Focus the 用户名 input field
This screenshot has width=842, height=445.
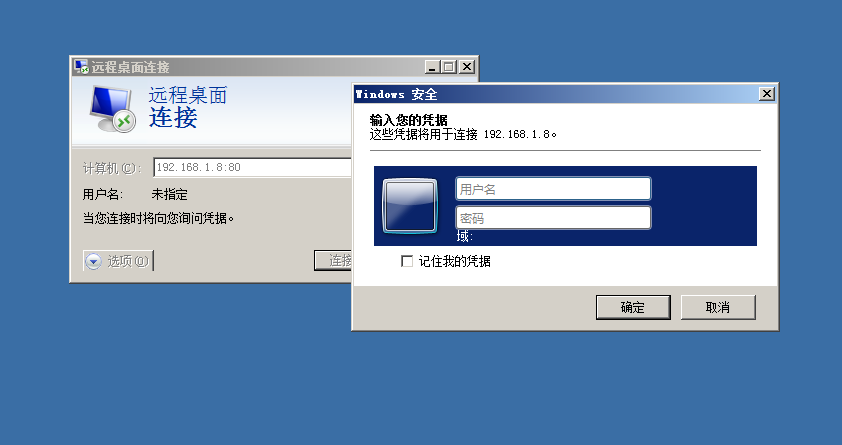[553, 189]
